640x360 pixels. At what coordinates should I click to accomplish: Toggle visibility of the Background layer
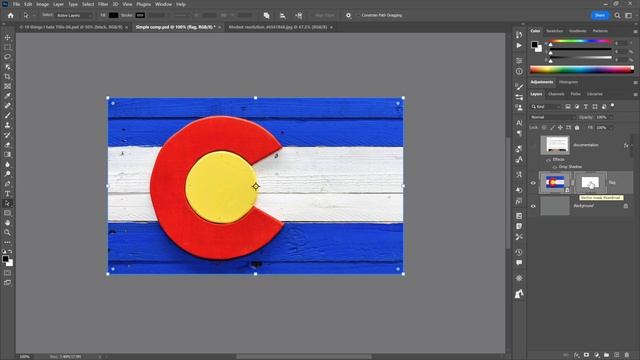click(533, 206)
